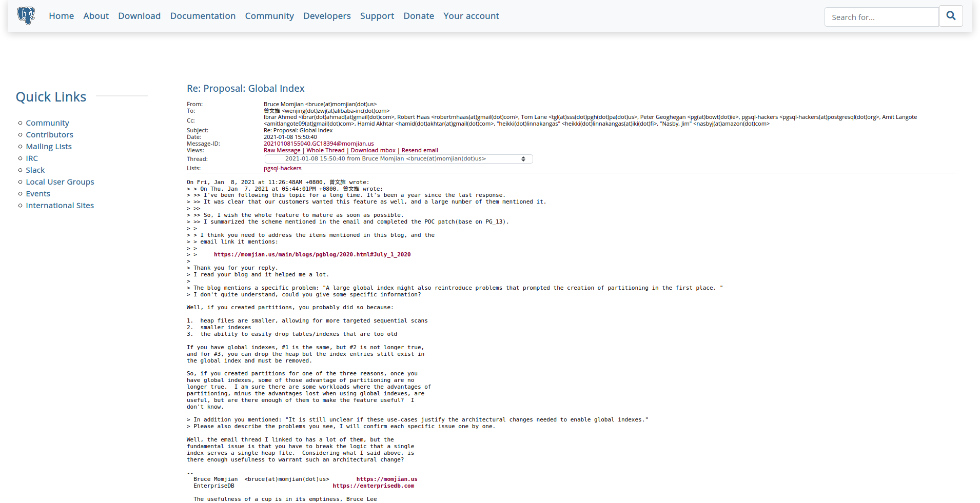Click into the Search for... field
The width and height of the screenshot is (980, 503).
click(x=881, y=17)
